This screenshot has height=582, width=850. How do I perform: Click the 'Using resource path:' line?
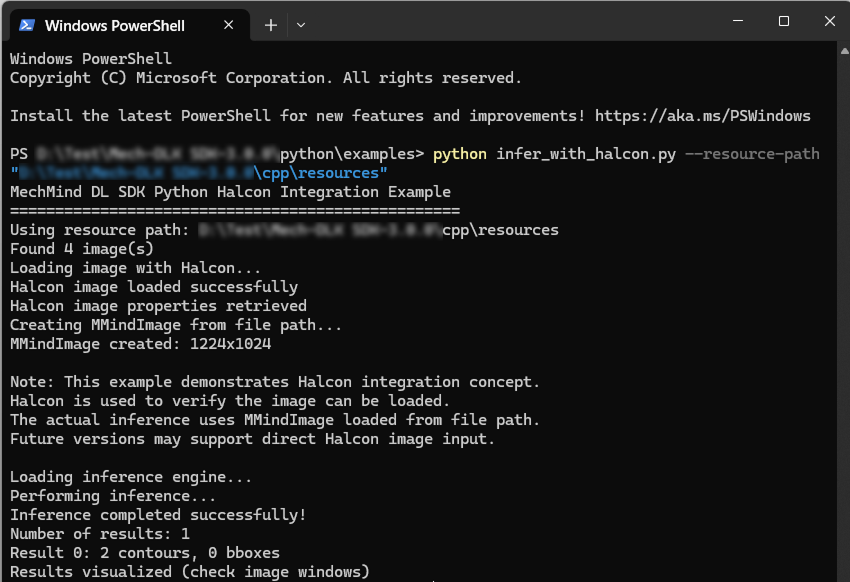pos(284,230)
